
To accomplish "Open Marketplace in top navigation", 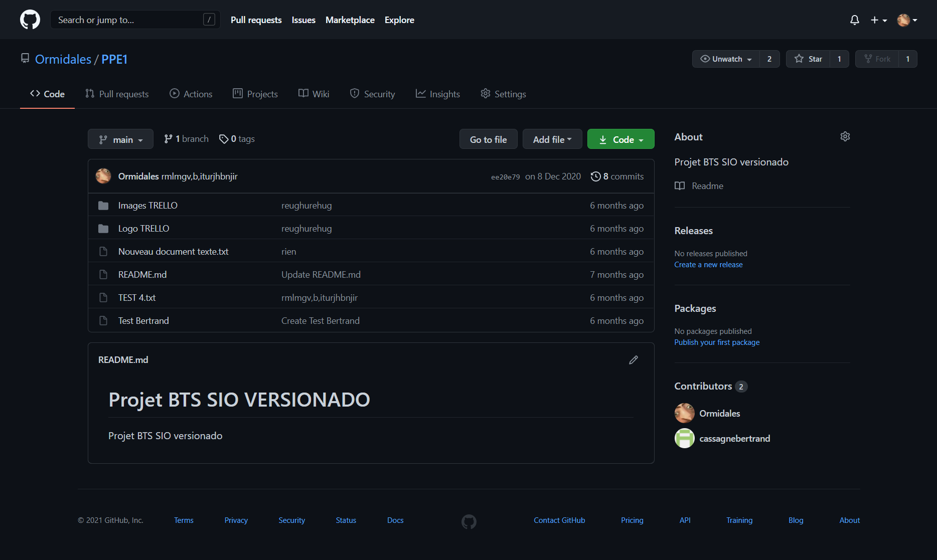I will (x=350, y=20).
